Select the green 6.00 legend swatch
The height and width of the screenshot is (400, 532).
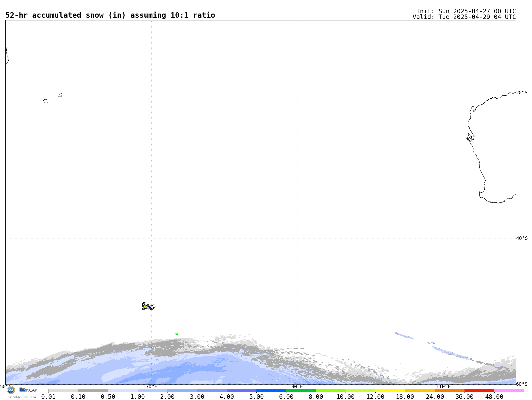tap(301, 391)
